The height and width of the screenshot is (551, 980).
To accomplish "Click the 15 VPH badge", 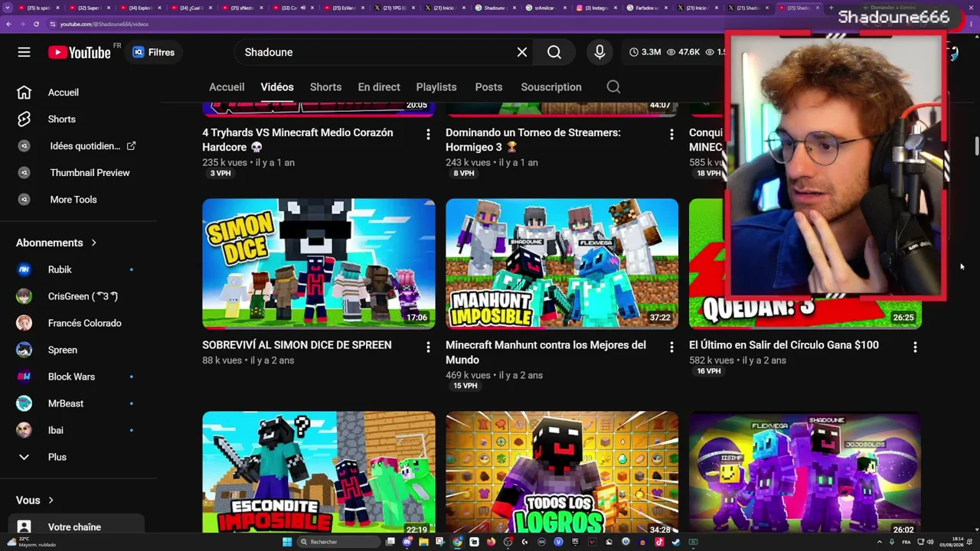I will 465,386.
